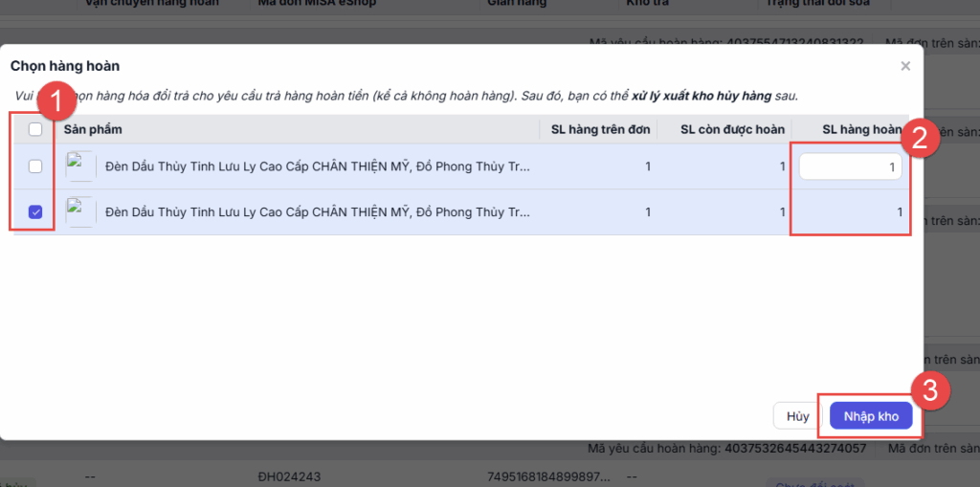The height and width of the screenshot is (487, 980).
Task: Click the Sản phẩm column header
Action: (93, 129)
